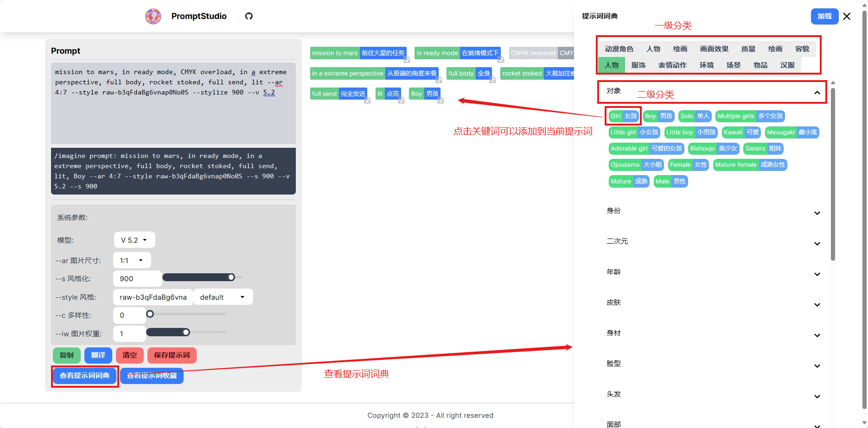Screen dimensions: 868x428
Task: Add the 'Bishoujo 美少女' keyword tag
Action: tap(714, 149)
